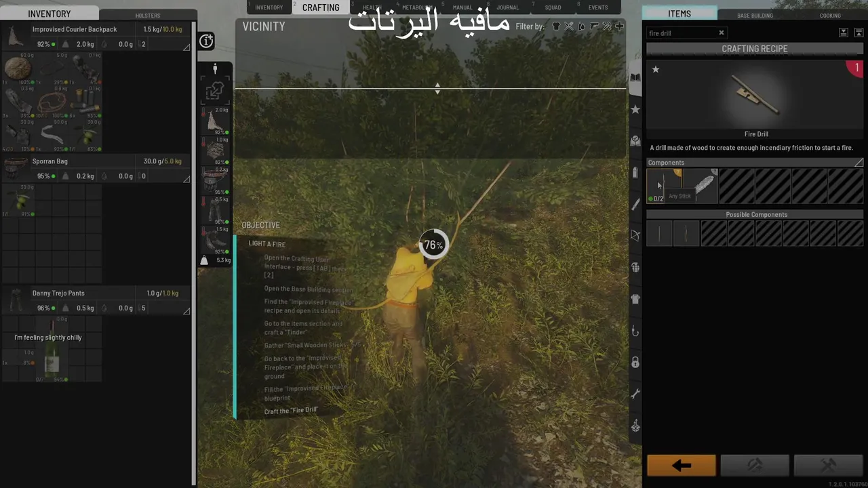Open the Events top menu tab
Image resolution: width=868 pixels, height=488 pixels.
click(598, 7)
